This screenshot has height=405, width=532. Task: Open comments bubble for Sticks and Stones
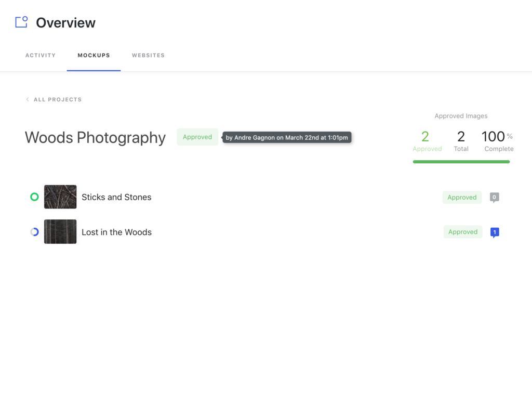coord(494,197)
